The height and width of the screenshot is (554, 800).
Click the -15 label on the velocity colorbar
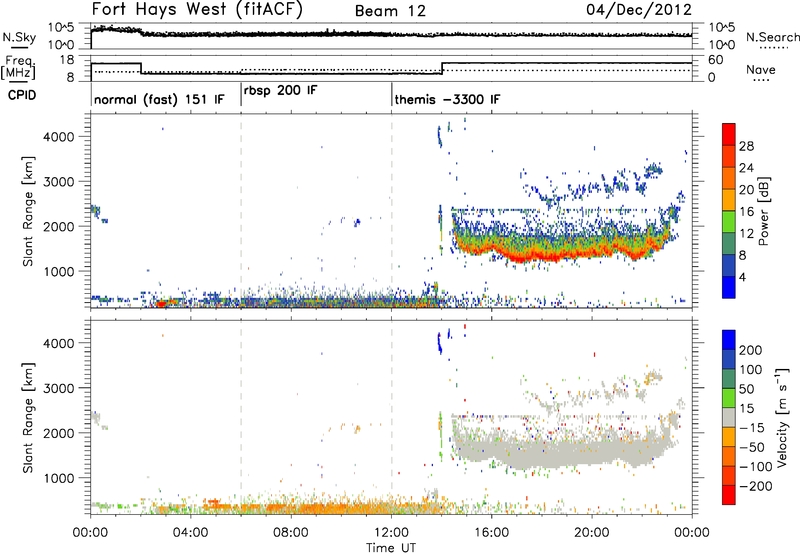click(752, 428)
